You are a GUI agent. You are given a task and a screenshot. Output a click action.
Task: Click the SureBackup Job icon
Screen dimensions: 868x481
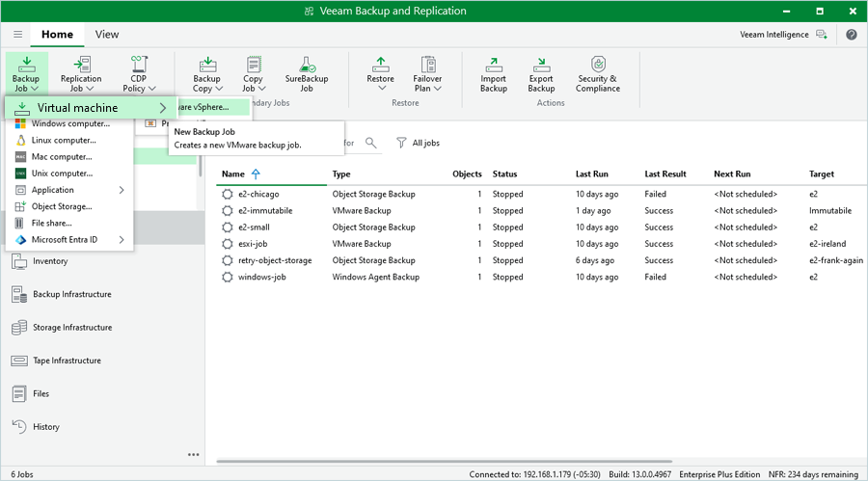click(x=307, y=73)
